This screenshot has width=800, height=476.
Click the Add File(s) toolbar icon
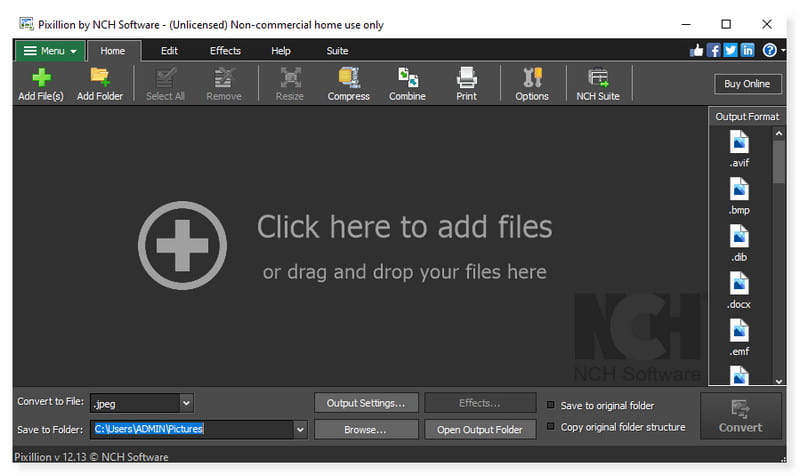(41, 79)
